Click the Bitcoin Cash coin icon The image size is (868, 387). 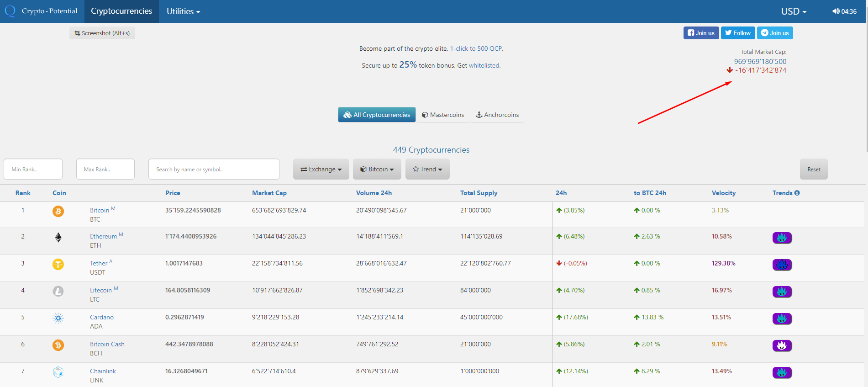58,345
